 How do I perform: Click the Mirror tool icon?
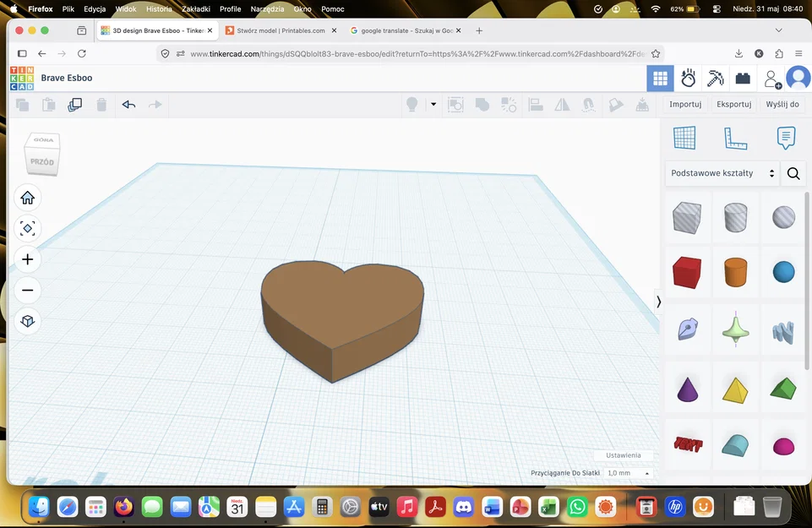coord(562,105)
